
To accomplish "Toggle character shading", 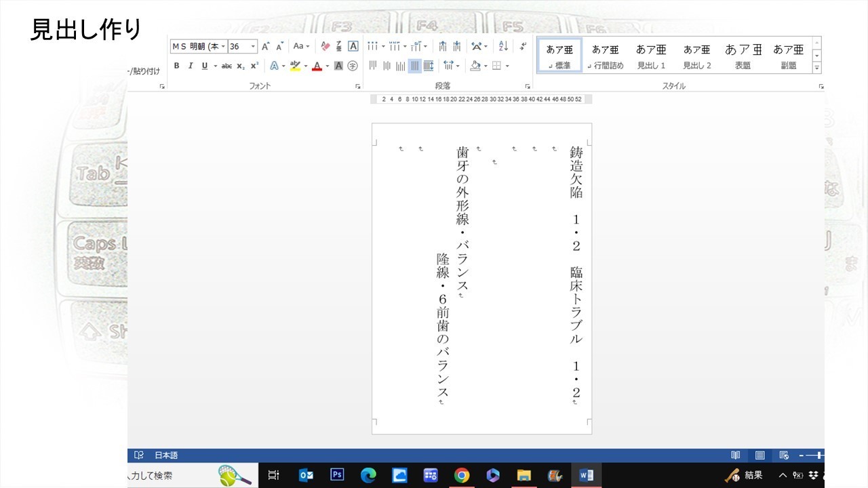I will pyautogui.click(x=338, y=66).
